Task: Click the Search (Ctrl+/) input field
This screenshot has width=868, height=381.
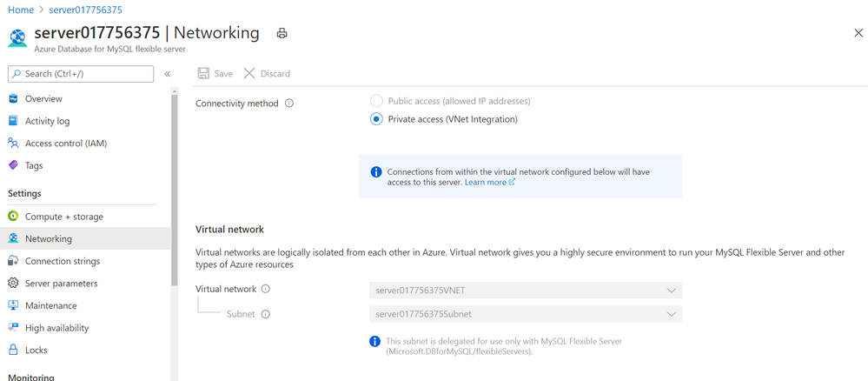Action: (81, 74)
